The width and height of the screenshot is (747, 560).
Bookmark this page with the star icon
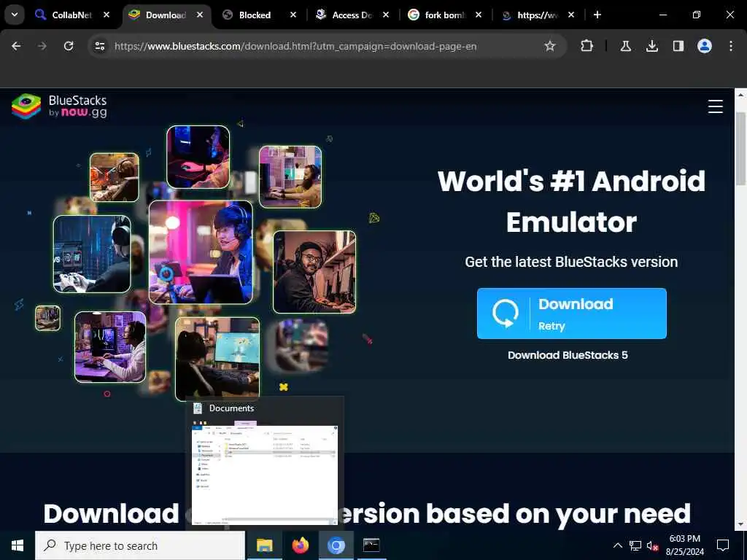(x=550, y=46)
